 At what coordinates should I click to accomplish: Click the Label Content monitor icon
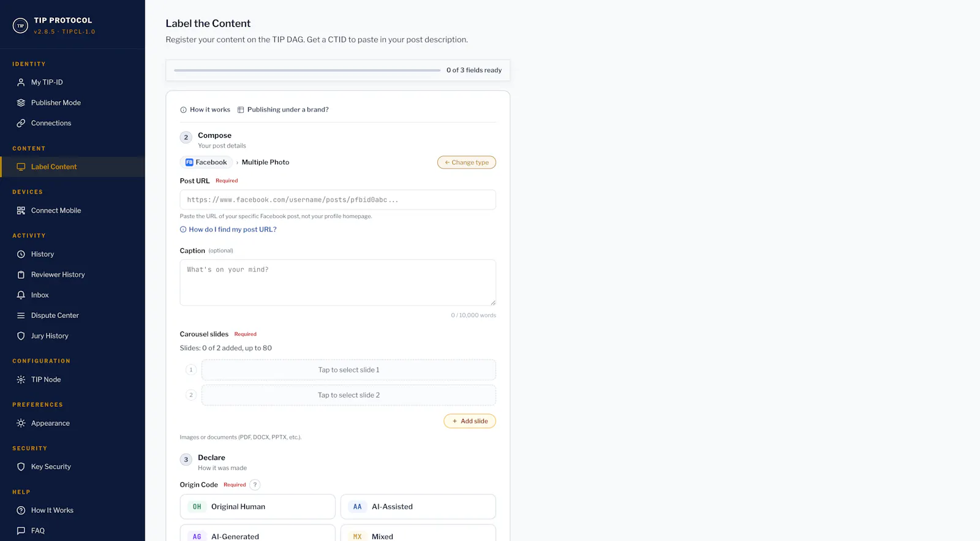(21, 167)
